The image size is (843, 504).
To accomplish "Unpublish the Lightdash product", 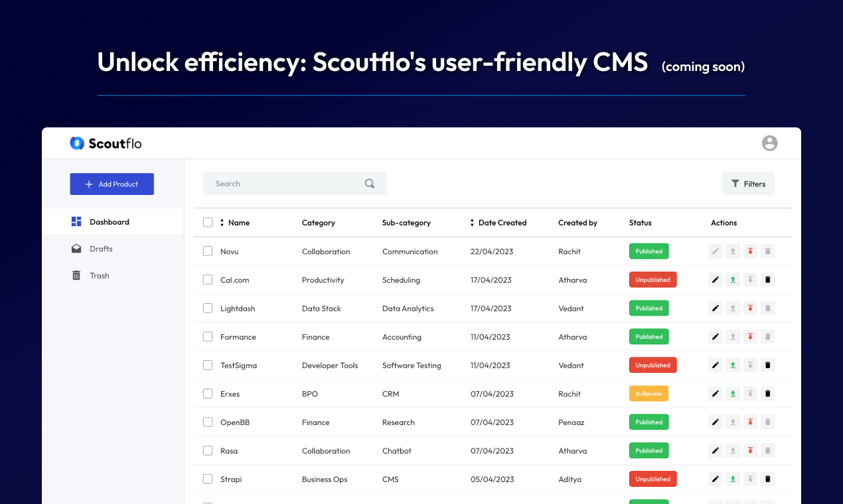I will point(750,308).
